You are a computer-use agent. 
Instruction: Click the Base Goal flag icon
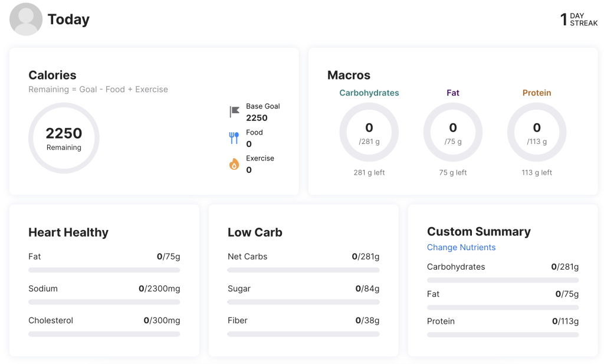[234, 112]
